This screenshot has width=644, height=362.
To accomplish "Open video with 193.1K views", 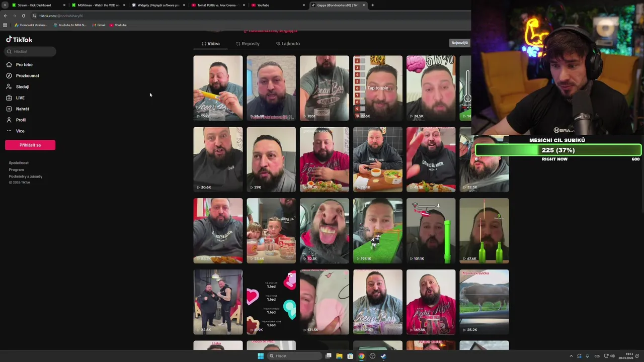I will [x=377, y=231].
